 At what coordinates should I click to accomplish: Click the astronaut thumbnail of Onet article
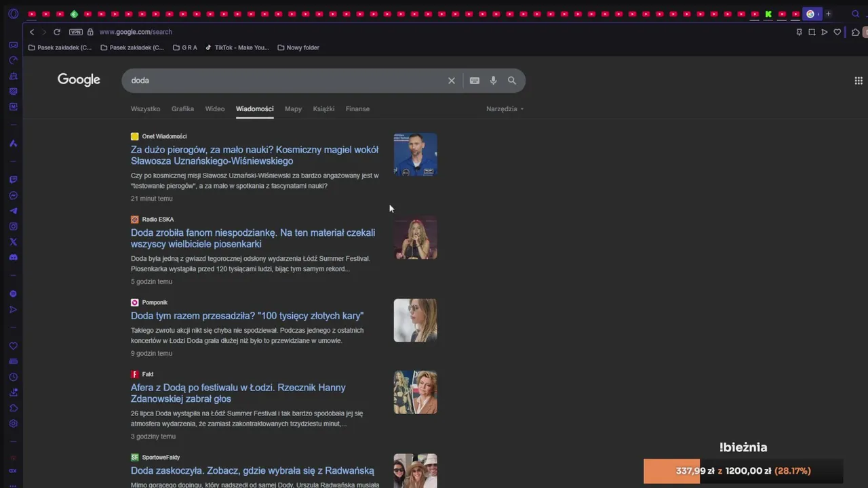(415, 155)
